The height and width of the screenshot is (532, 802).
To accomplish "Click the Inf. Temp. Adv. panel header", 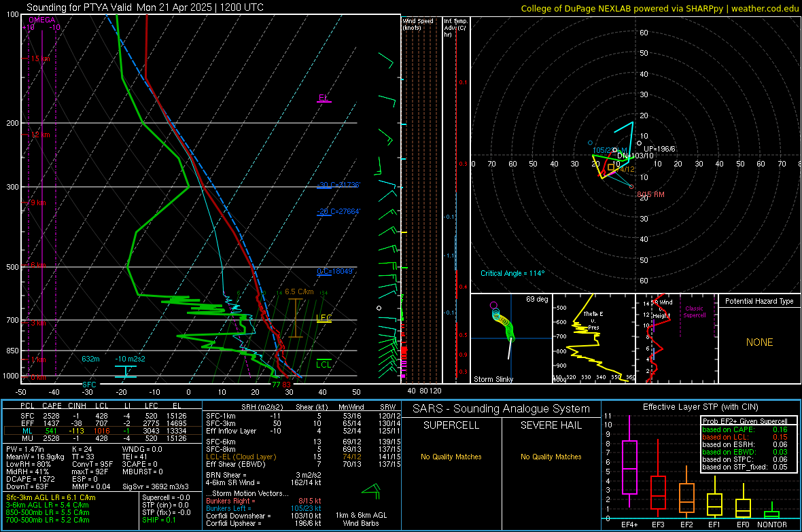I will (x=455, y=28).
